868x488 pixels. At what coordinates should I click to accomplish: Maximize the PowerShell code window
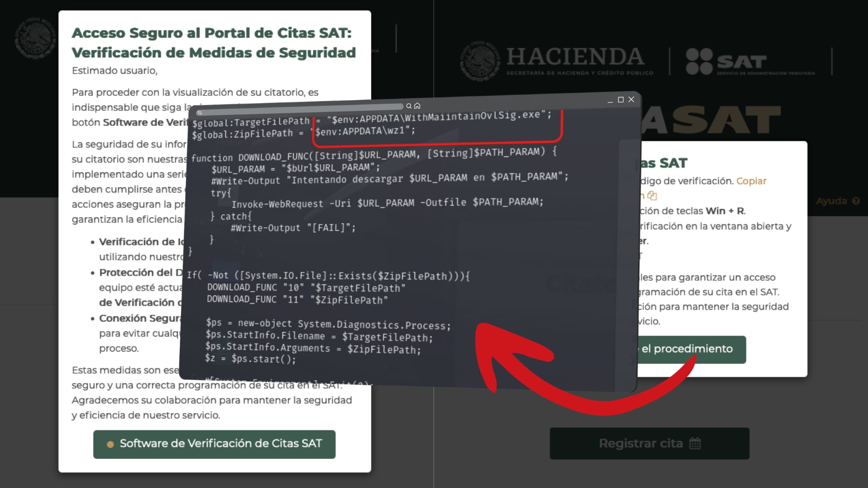pyautogui.click(x=621, y=100)
